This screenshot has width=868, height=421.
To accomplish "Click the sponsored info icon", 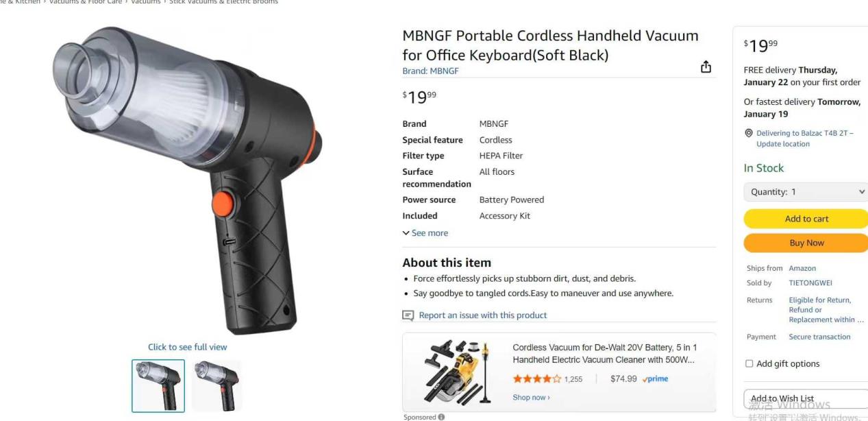I will coord(441,417).
